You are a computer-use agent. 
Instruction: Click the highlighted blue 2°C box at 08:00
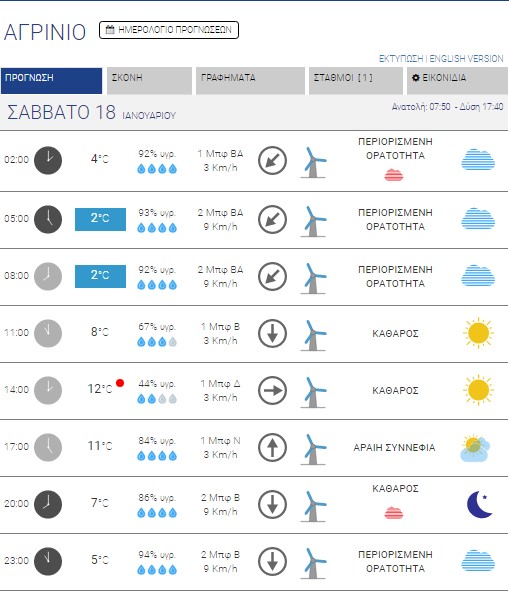100,276
